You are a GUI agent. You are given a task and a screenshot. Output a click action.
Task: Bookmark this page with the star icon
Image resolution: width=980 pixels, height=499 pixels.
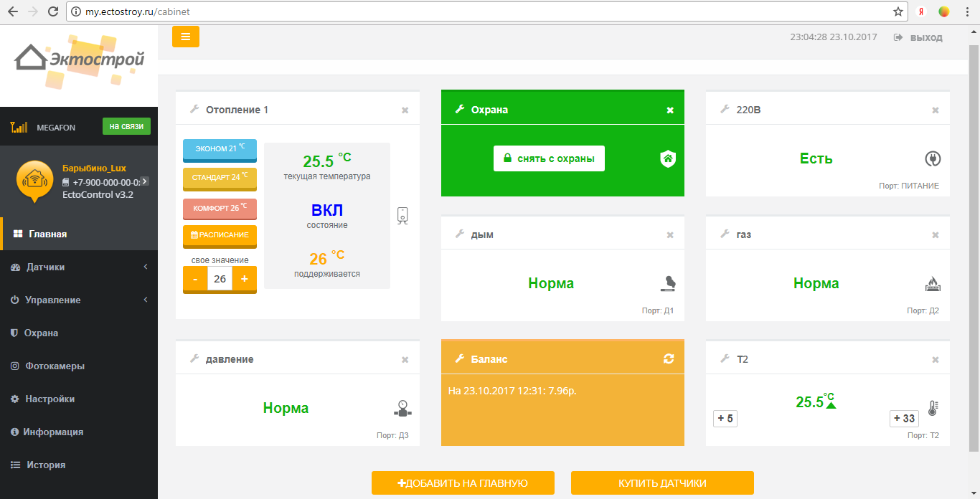coord(897,11)
